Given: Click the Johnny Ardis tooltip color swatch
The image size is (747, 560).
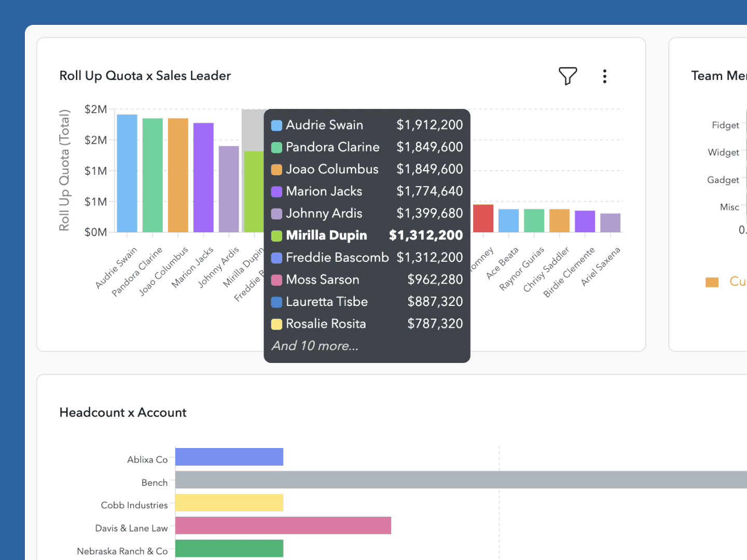Looking at the screenshot, I should point(277,214).
